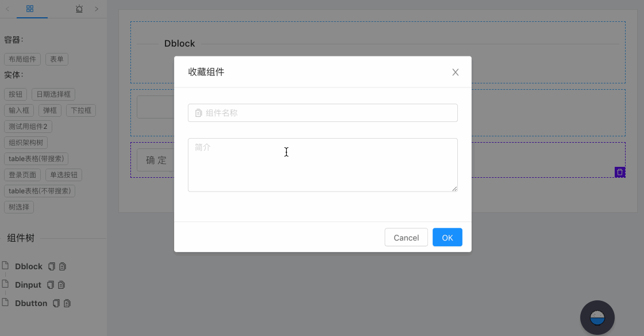Click the Dinput tree node
The width and height of the screenshot is (644, 336).
pos(28,285)
